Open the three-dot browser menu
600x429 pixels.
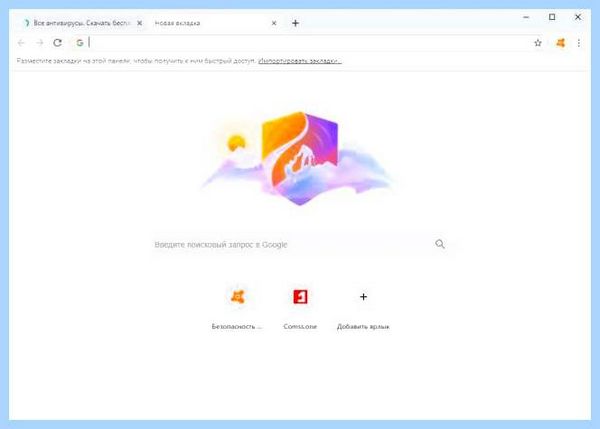(579, 43)
